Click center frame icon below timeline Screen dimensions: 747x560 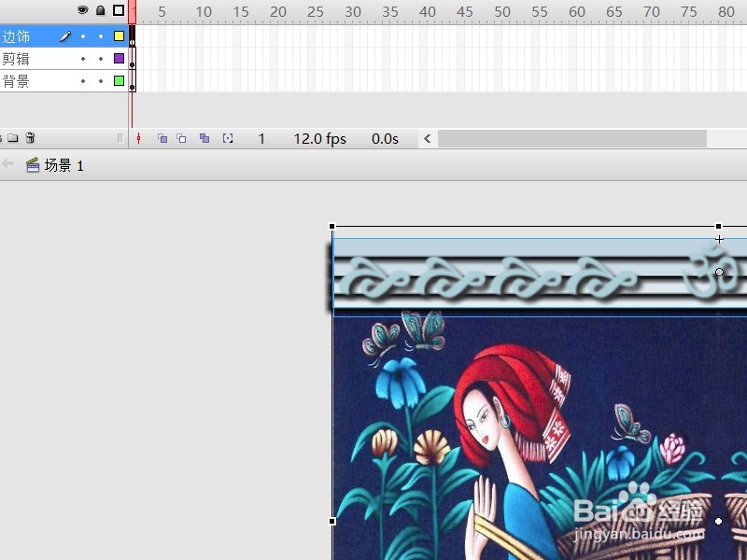tap(138, 138)
